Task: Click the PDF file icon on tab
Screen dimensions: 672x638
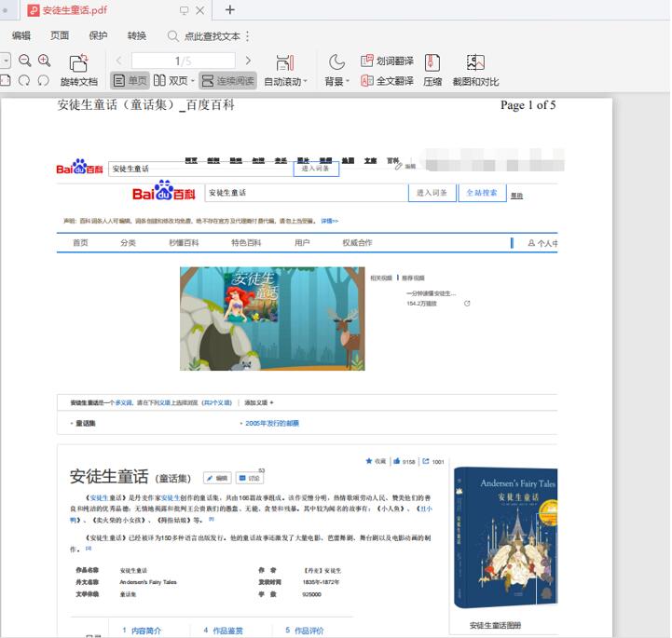Action: click(x=34, y=10)
